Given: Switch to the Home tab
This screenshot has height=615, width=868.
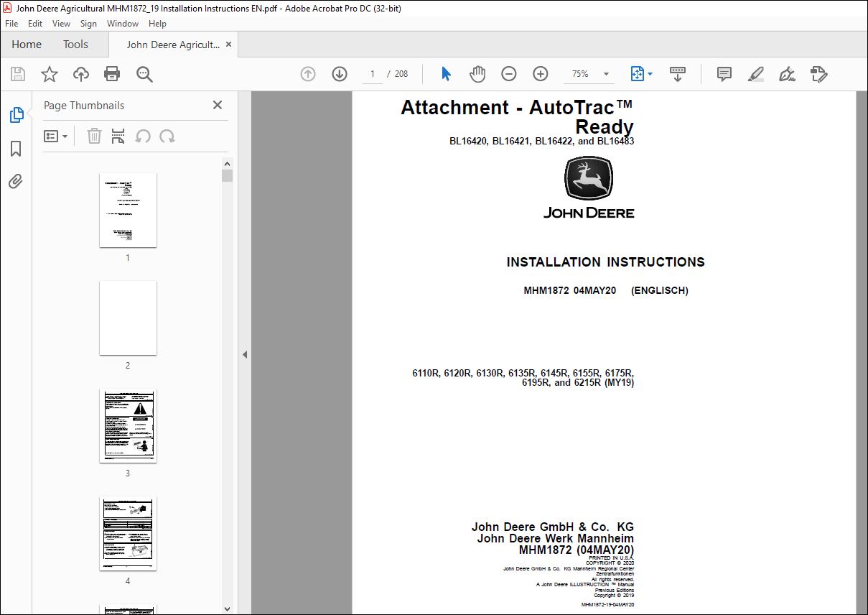Looking at the screenshot, I should [27, 45].
